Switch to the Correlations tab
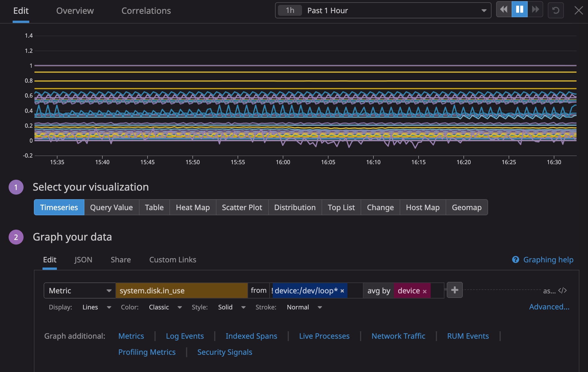 point(146,11)
